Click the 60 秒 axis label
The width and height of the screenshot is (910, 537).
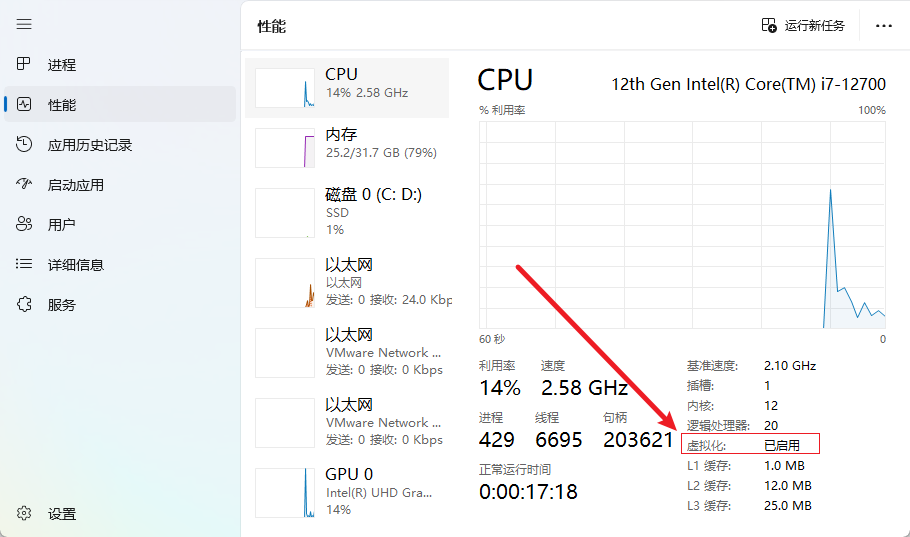[492, 339]
